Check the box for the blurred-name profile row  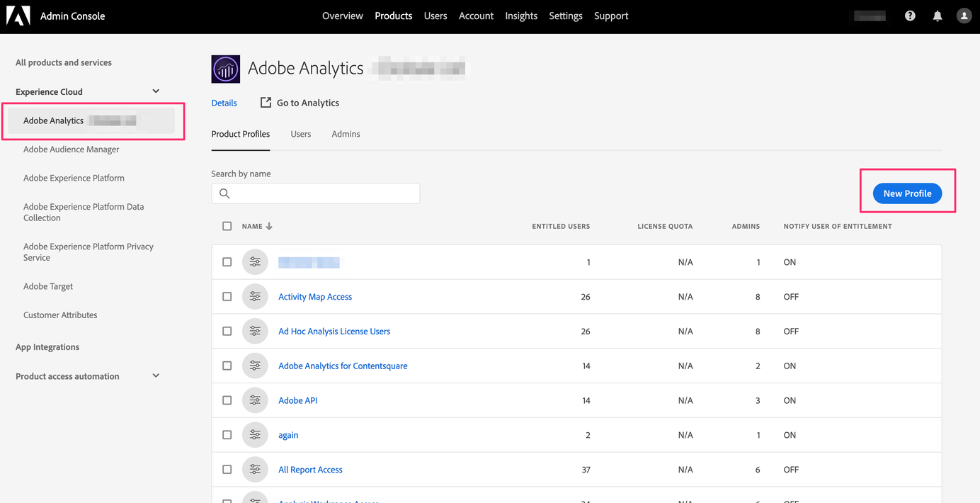coord(227,262)
